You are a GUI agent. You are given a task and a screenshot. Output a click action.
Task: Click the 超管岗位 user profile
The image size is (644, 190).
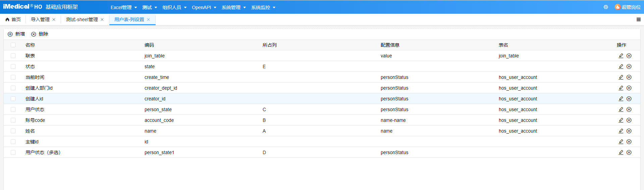point(628,7)
